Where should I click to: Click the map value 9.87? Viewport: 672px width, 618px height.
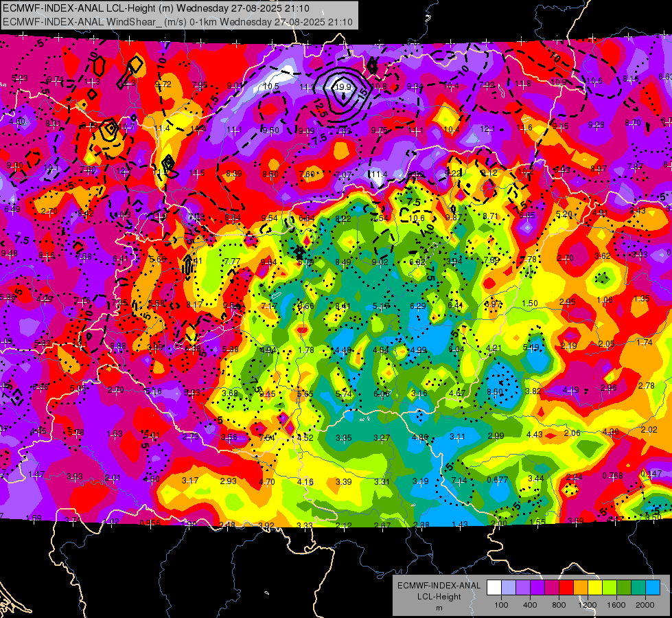click(x=454, y=217)
